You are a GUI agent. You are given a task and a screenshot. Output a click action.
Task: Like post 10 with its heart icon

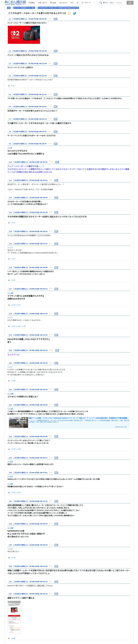tap(50, 162)
